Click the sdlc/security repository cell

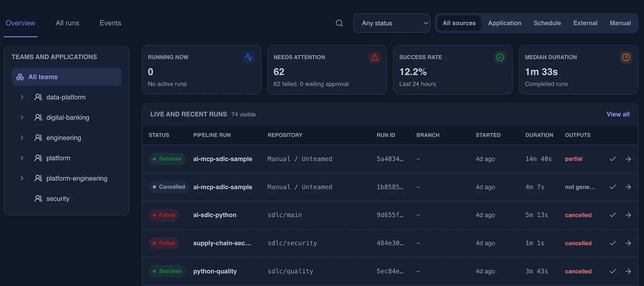(x=292, y=243)
